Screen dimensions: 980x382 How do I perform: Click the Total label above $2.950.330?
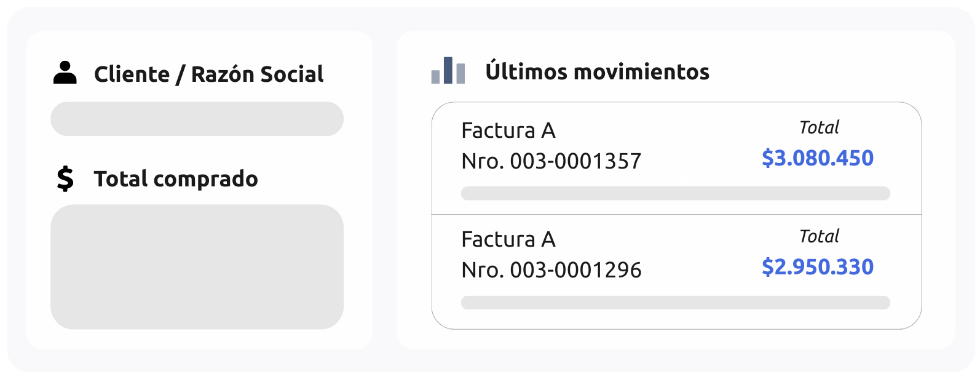click(819, 236)
